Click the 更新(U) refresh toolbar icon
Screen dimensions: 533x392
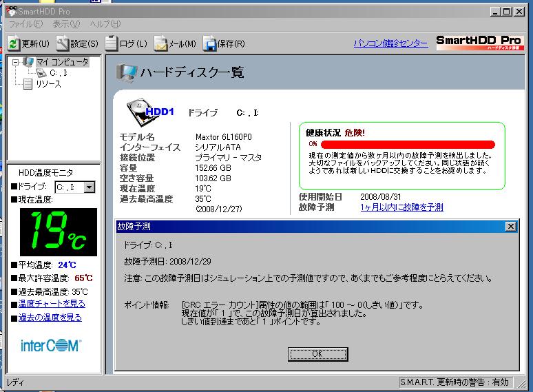point(14,43)
